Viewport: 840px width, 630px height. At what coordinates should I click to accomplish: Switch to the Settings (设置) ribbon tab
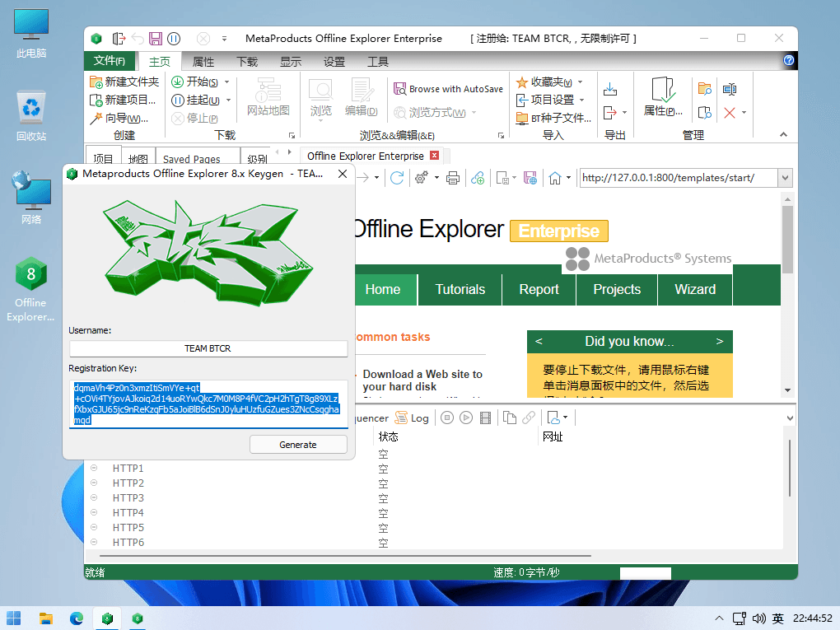tap(334, 62)
